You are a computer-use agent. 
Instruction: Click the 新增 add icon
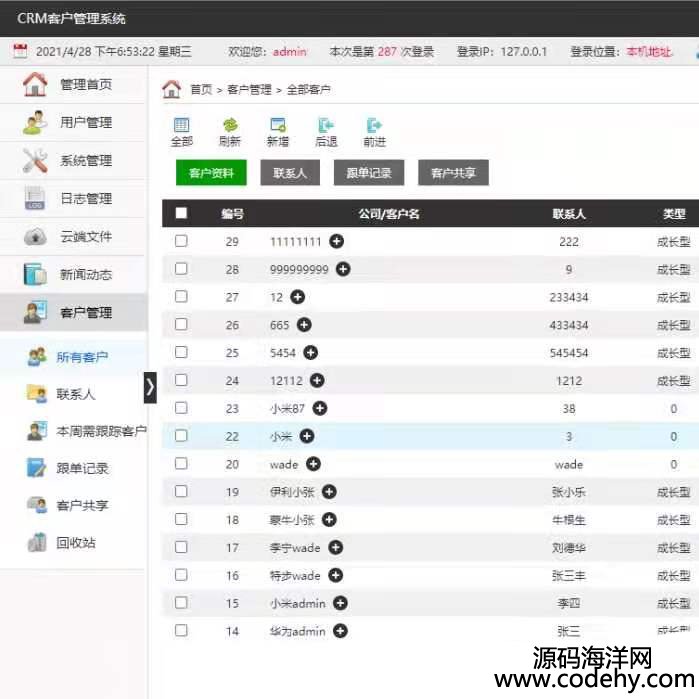278,125
